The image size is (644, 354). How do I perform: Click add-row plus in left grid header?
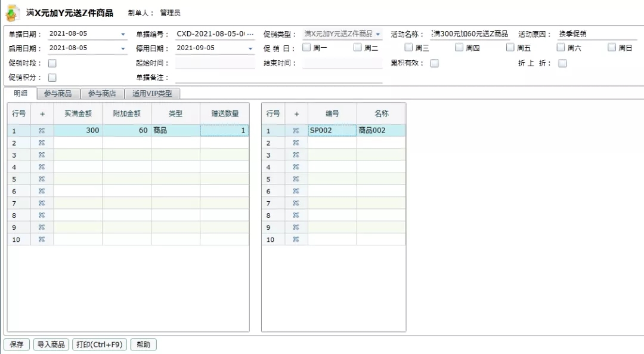coord(42,114)
